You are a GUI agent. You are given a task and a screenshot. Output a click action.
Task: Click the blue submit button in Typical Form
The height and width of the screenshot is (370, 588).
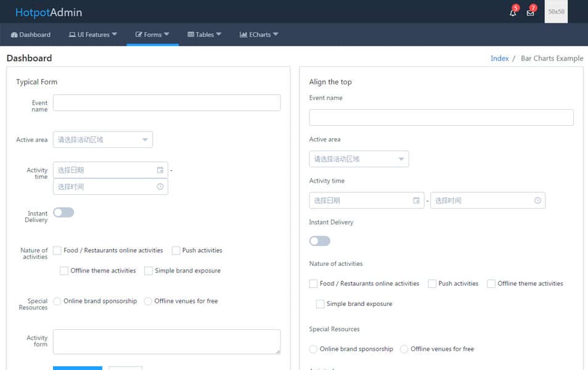coord(77,368)
